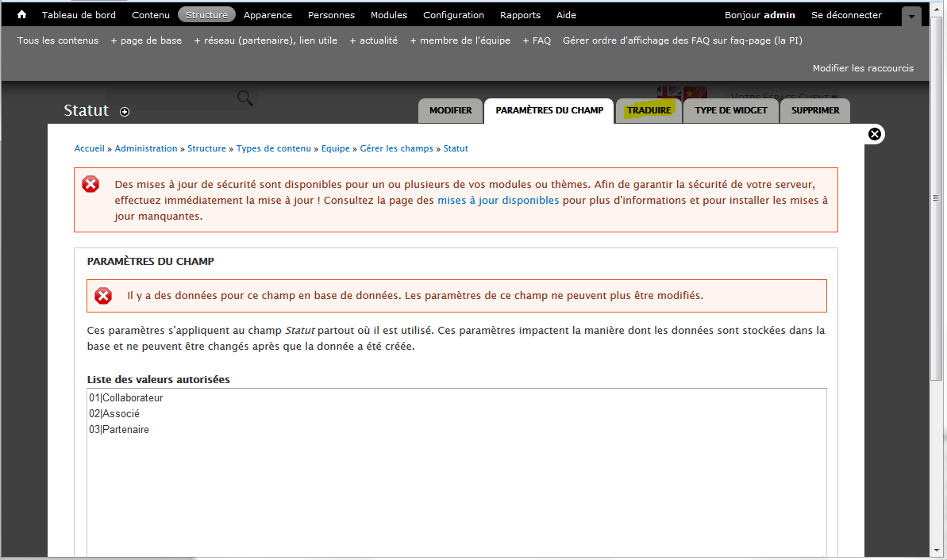Add Statut page to shortcuts via plus icon
Viewport: 947px width, 560px height.
[125, 112]
